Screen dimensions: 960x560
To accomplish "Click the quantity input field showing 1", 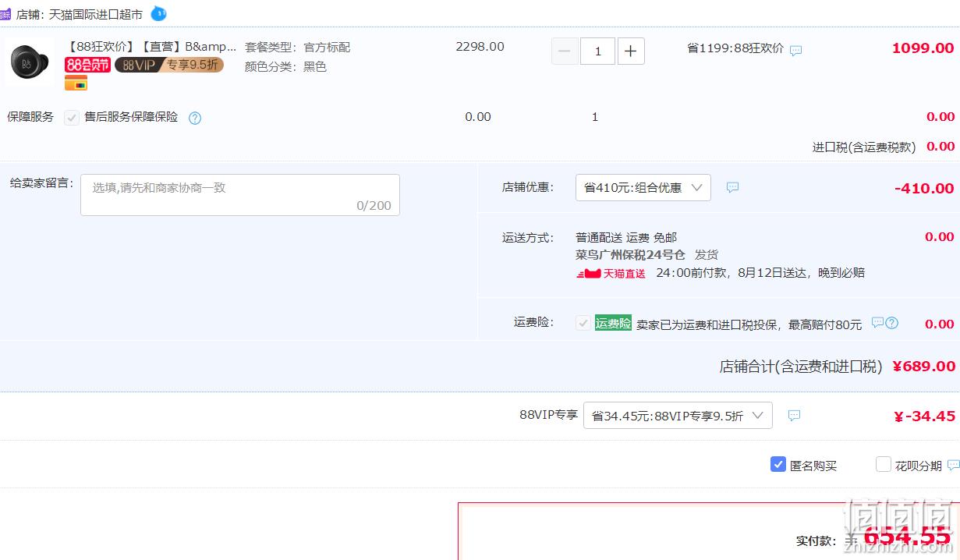I will (597, 51).
